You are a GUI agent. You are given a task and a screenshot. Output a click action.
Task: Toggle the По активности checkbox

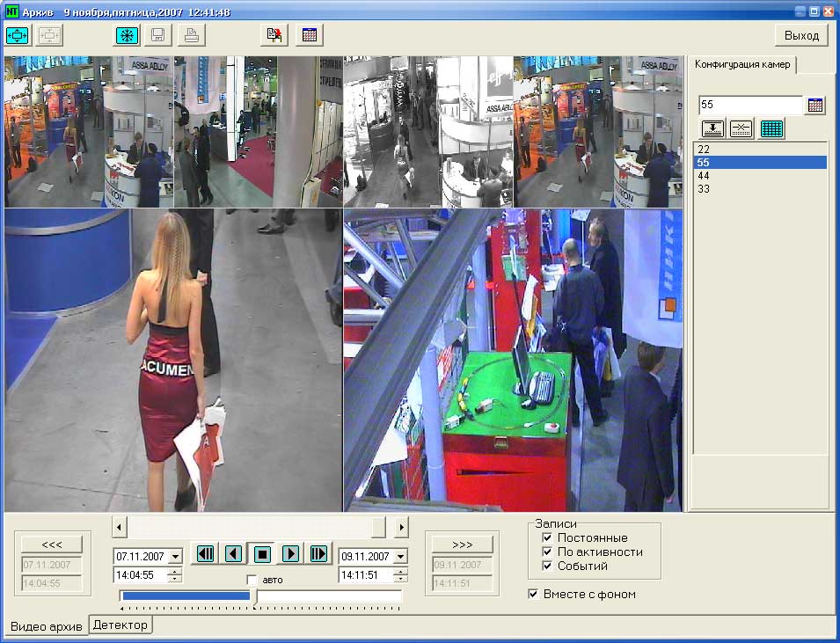[547, 552]
